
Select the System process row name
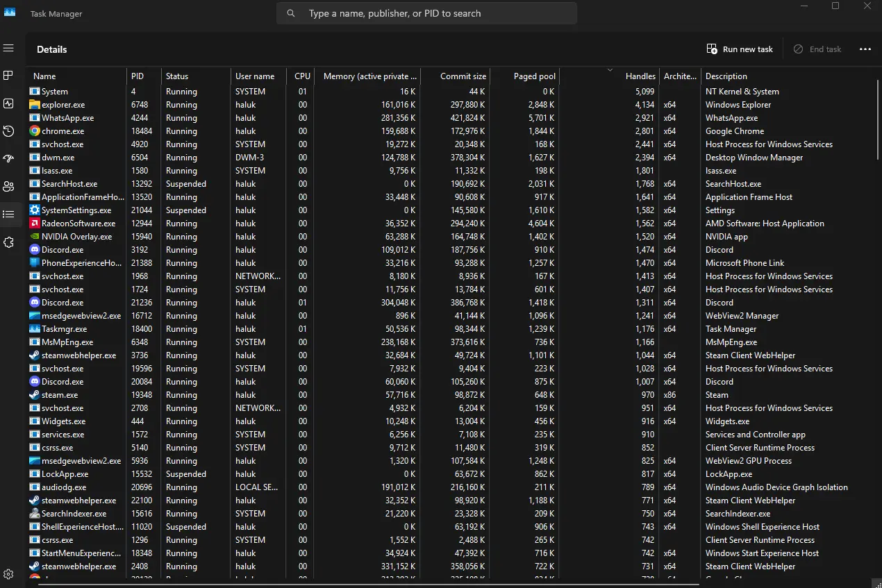click(55, 92)
